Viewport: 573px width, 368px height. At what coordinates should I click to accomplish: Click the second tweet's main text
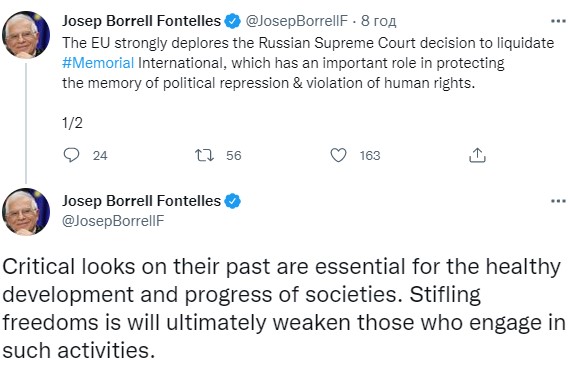(284, 308)
